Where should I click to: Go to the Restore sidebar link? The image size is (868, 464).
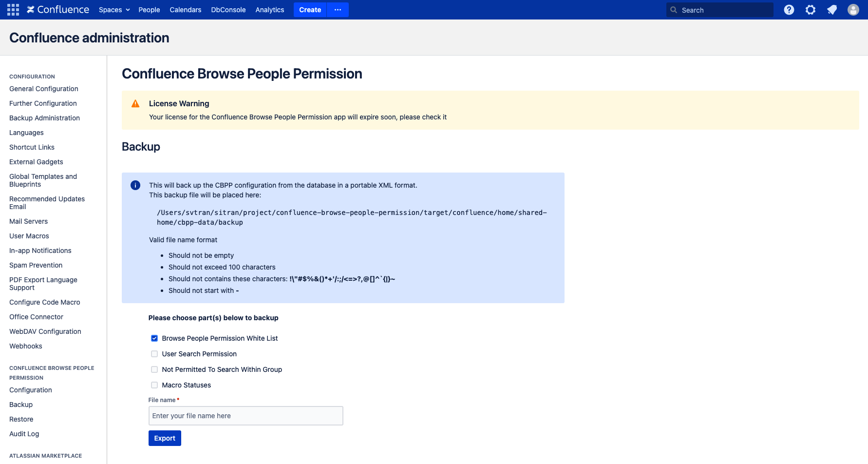coord(21,419)
